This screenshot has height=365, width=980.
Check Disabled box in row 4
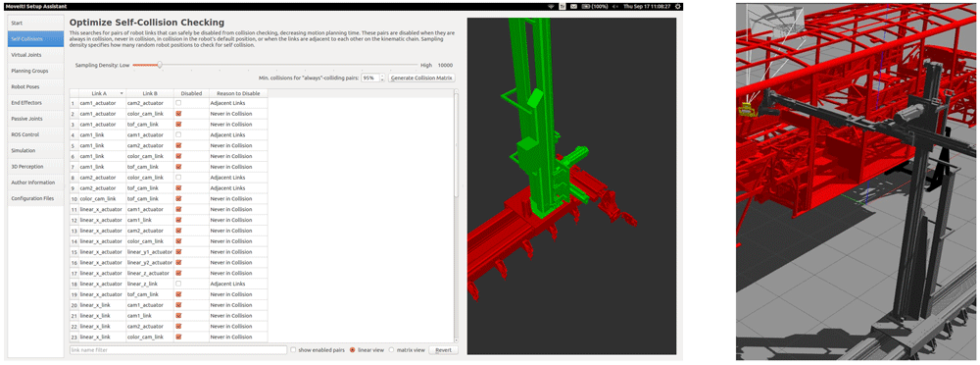click(x=178, y=134)
